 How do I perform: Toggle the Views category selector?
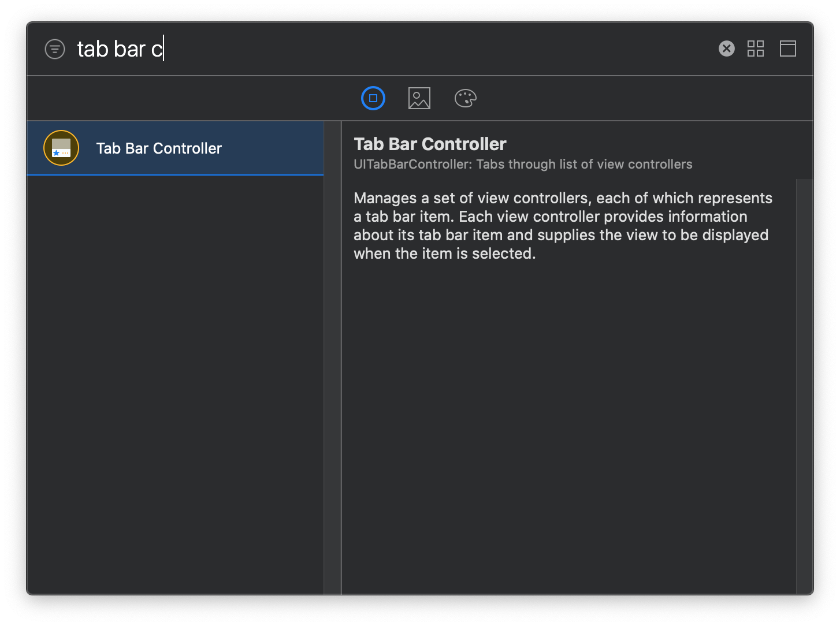(x=373, y=98)
